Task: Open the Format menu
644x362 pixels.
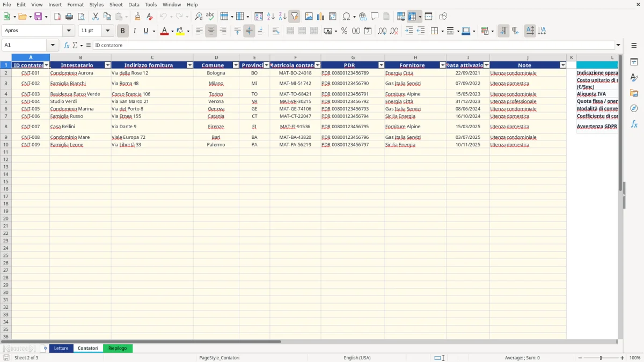Action: pyautogui.click(x=75, y=4)
